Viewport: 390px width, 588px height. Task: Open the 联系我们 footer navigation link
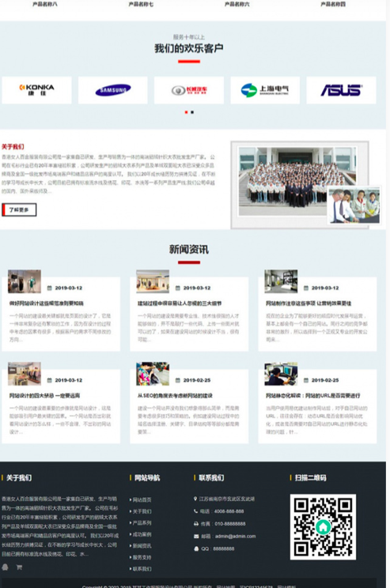142,569
